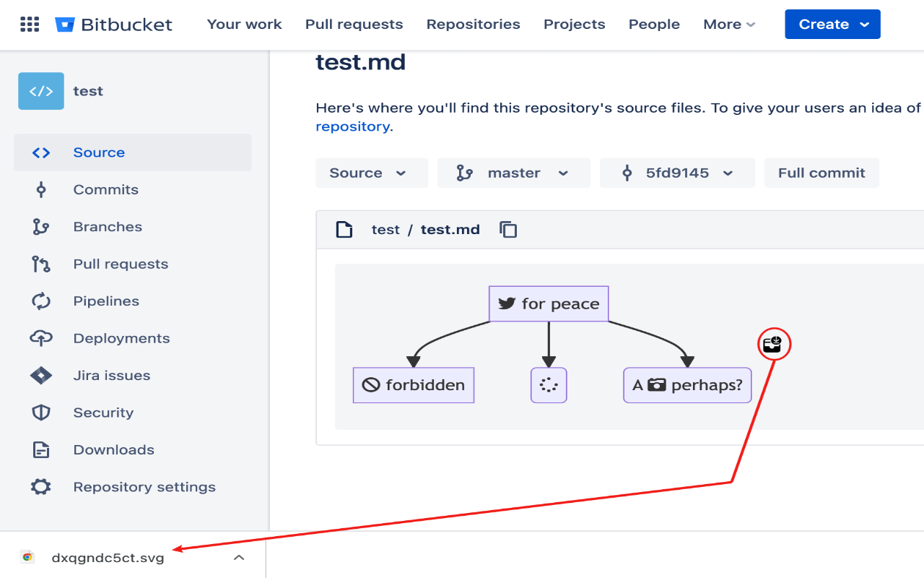Open the app switcher grid icon

click(x=30, y=25)
